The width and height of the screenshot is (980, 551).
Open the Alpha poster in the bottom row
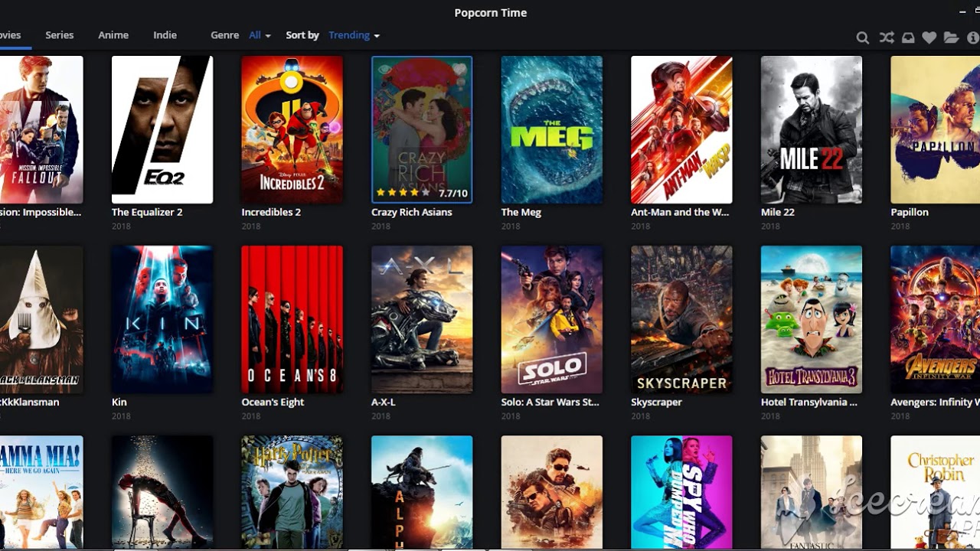422,492
